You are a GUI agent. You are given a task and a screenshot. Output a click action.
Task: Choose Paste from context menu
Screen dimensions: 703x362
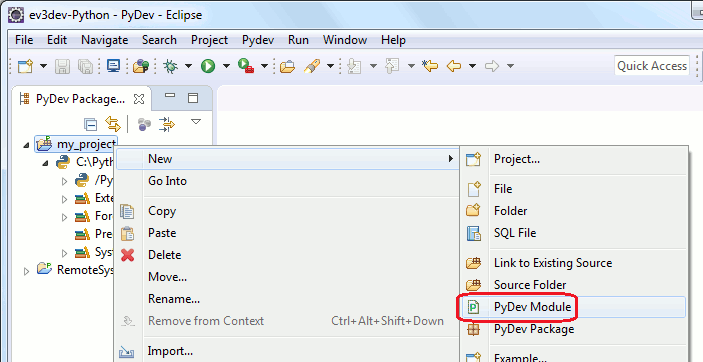[287, 233]
